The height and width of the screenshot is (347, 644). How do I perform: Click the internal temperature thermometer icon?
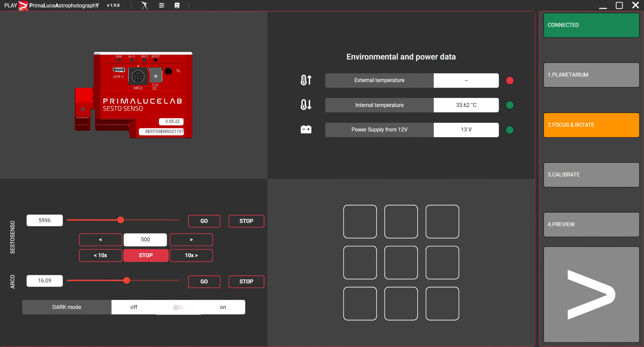click(306, 105)
